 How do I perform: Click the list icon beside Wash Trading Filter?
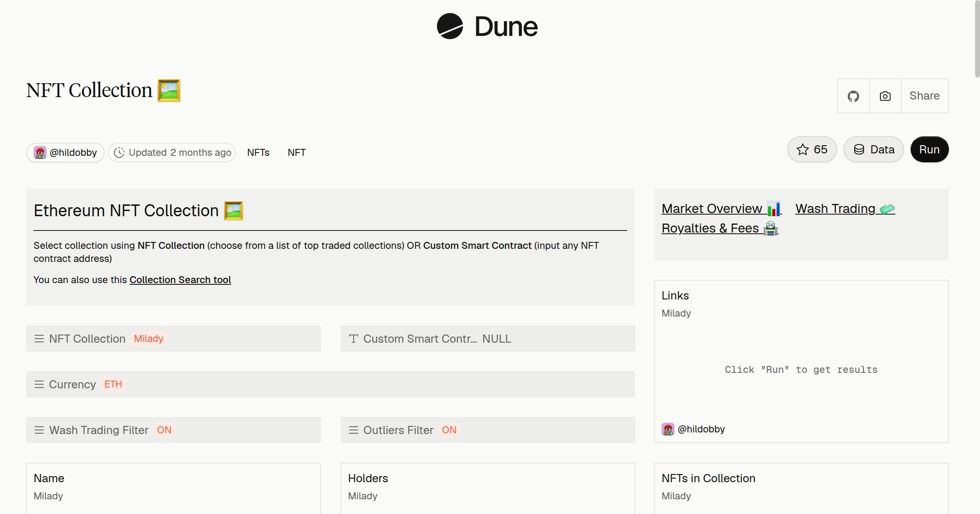point(39,430)
